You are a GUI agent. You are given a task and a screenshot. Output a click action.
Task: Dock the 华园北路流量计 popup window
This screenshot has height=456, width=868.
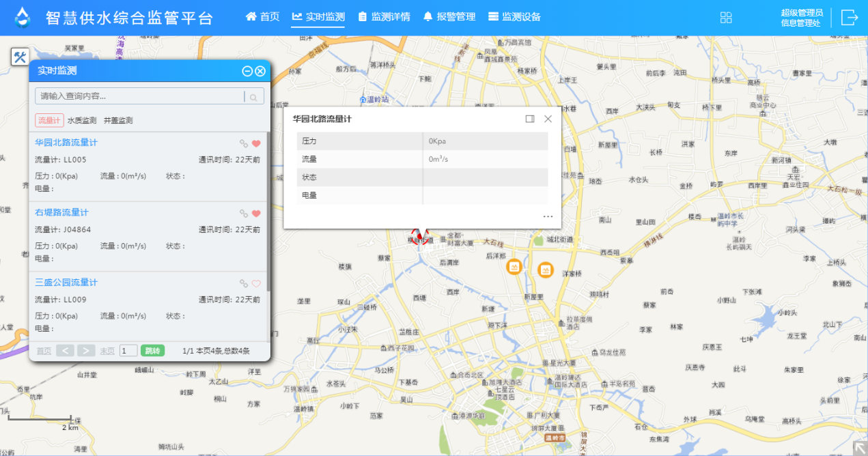tap(530, 119)
